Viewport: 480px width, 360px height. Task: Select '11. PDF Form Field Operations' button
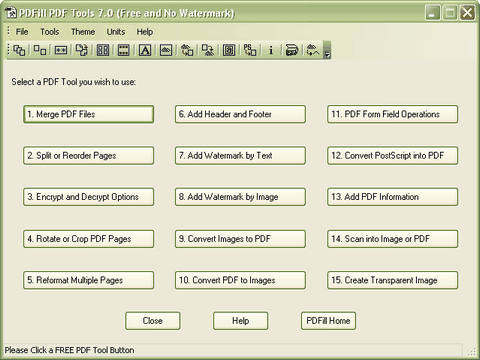(x=393, y=114)
